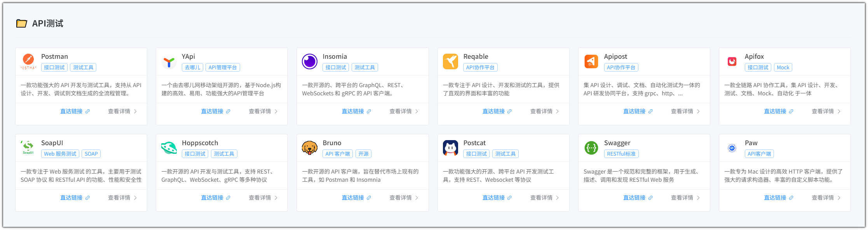Select the SOAP tag under SoapUI
868x230 pixels.
(91, 154)
